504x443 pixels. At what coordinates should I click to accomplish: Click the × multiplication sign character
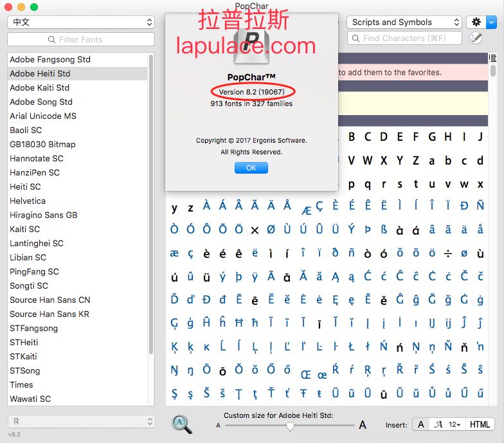point(255,230)
